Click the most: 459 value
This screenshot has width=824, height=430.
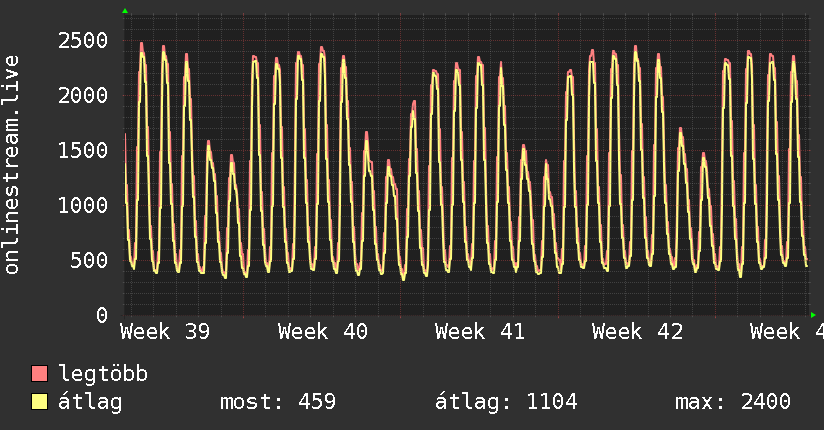[278, 402]
